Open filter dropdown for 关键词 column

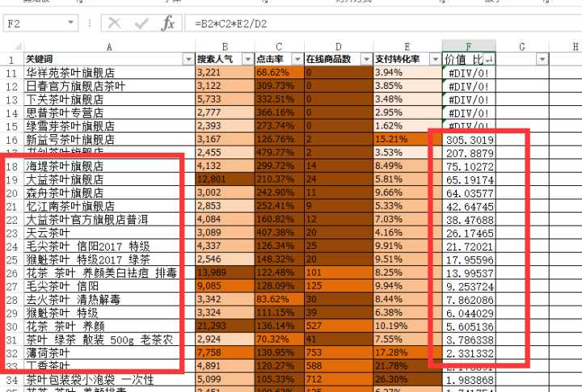[188, 59]
